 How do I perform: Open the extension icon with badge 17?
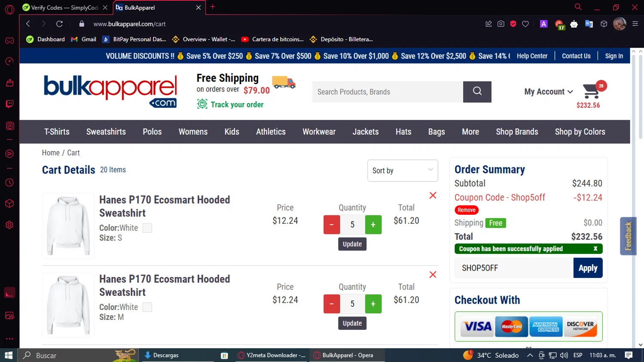[x=559, y=24]
